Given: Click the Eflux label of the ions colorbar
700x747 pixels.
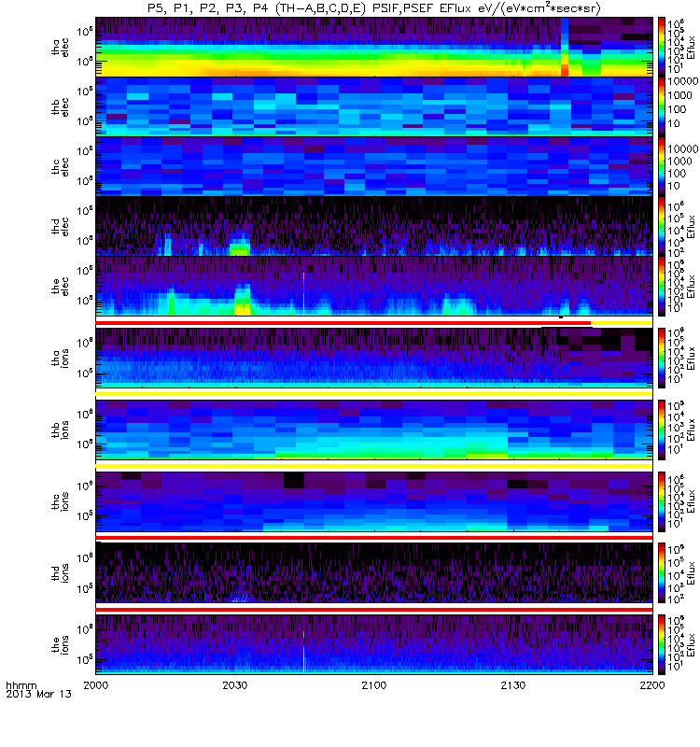Looking at the screenshot, I should point(691,644).
